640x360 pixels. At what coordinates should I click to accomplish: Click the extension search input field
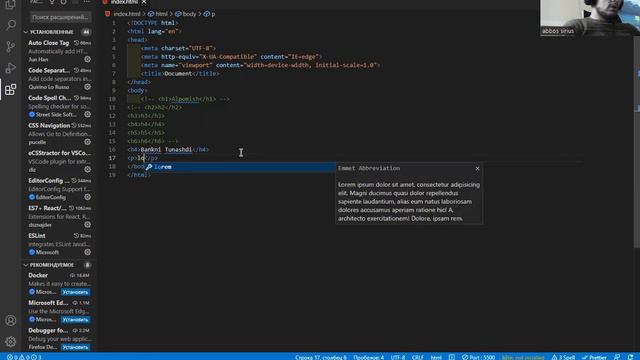tap(60, 17)
